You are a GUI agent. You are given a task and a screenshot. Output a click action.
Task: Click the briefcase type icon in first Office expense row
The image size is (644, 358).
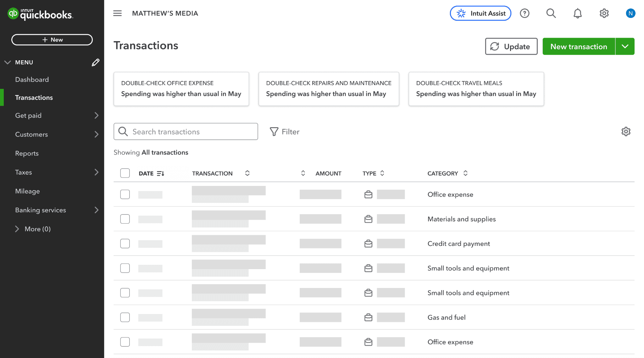[x=368, y=194]
